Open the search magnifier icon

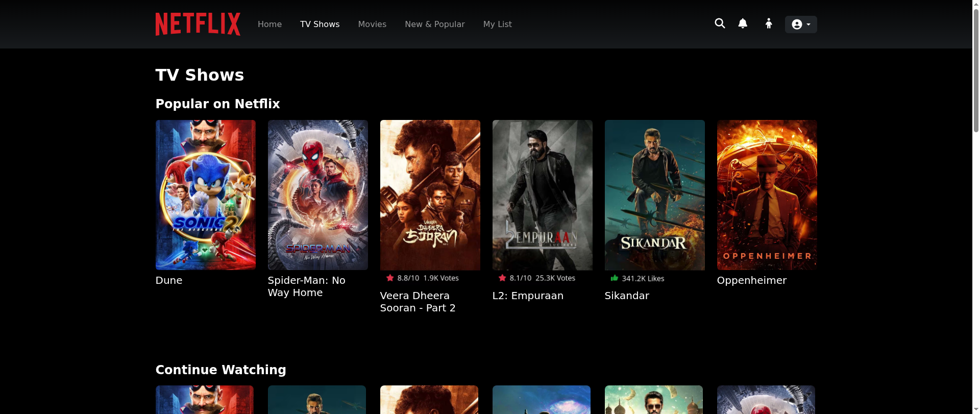[x=720, y=23]
